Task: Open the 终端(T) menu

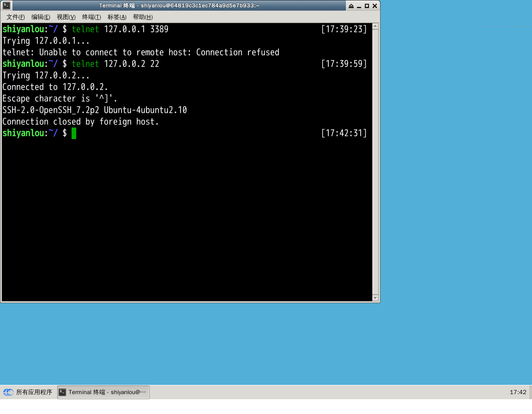Action: [91, 17]
